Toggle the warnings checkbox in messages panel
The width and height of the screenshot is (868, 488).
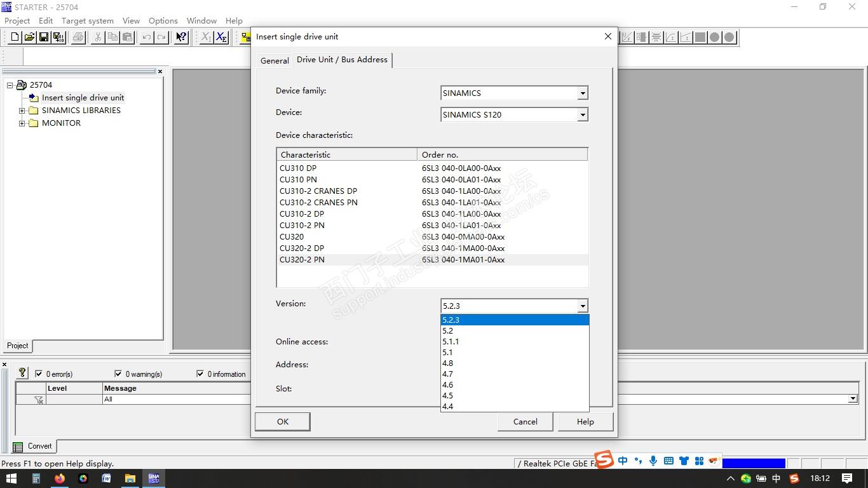118,374
